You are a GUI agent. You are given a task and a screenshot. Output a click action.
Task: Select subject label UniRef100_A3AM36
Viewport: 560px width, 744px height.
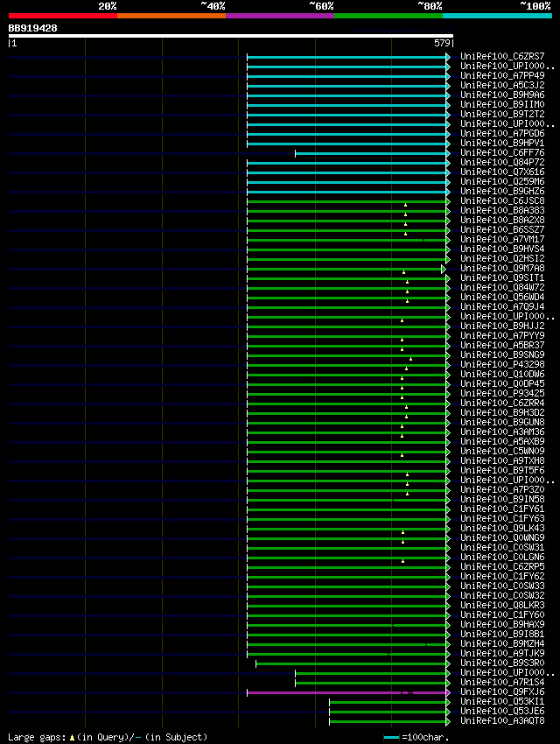502,432
